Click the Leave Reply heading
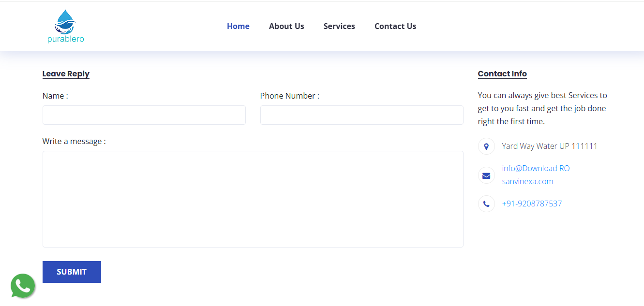 point(66,74)
